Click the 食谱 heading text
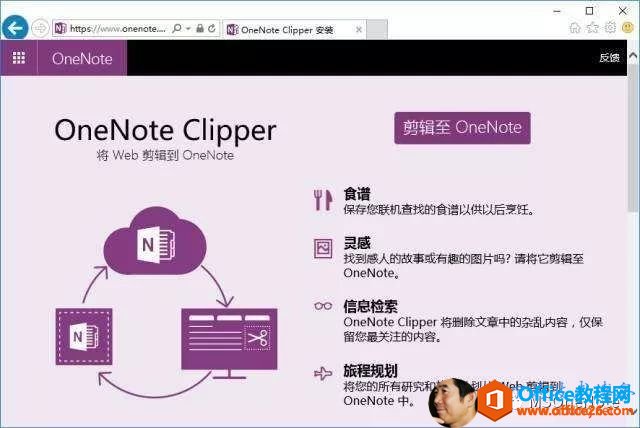Viewport: 640px width, 428px height. pyautogui.click(x=357, y=193)
